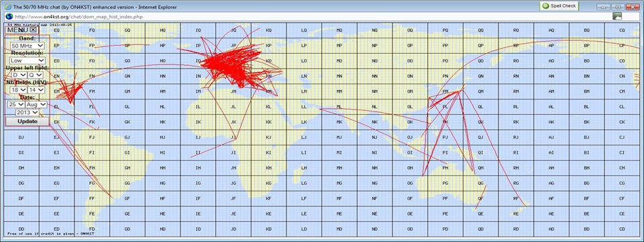Click the MENU label in map panel
644x242 pixels.
[x=17, y=30]
